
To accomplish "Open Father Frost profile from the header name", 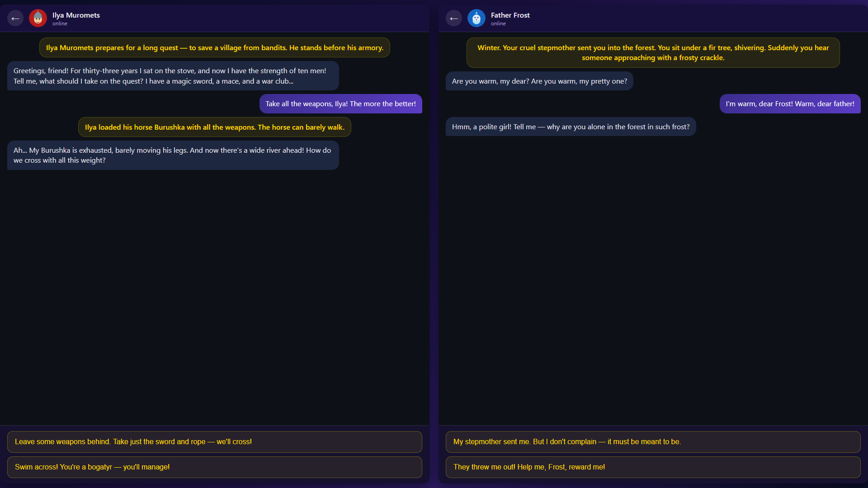I will click(x=510, y=15).
